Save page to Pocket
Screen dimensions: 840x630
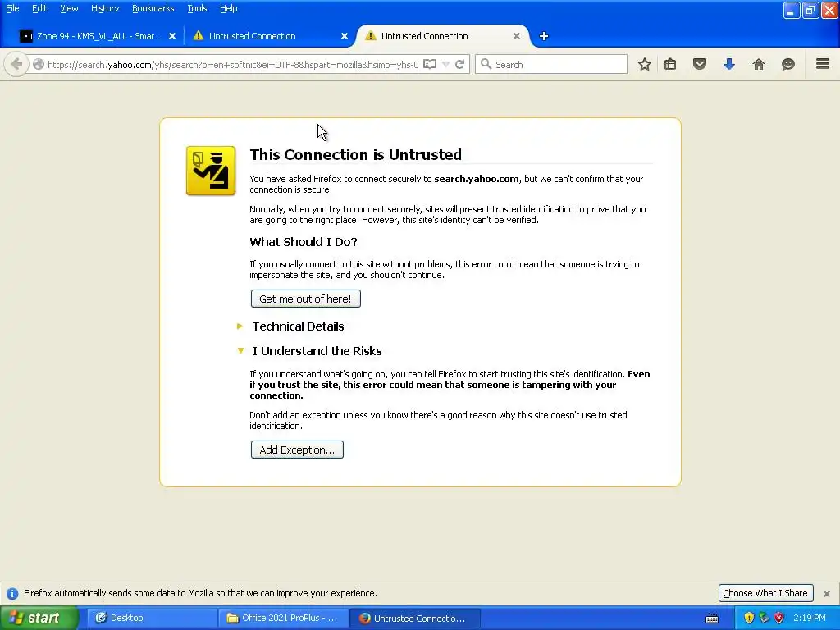(x=700, y=64)
